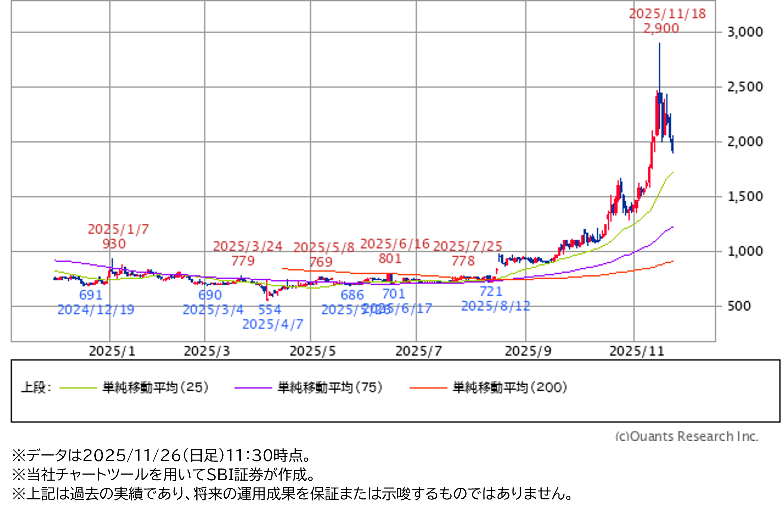
Task: Click the 930 price annotation
Action: point(114,244)
